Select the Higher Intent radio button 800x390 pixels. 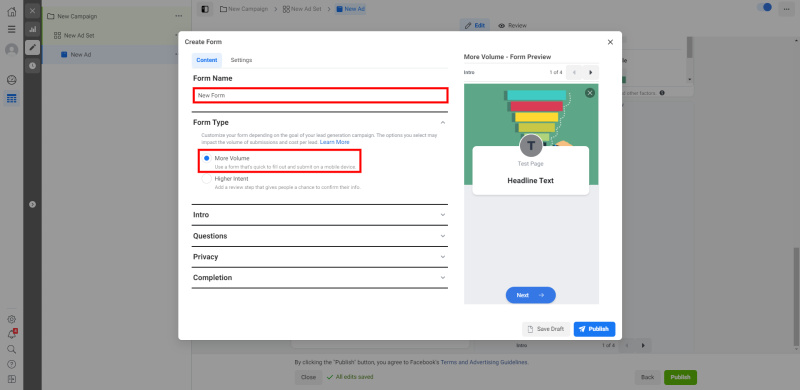coord(207,179)
